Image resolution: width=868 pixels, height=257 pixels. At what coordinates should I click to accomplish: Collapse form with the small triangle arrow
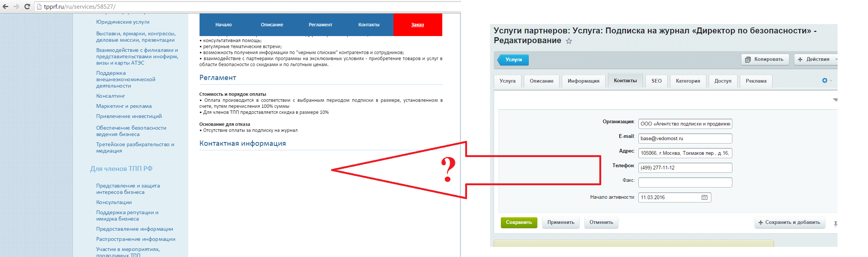coord(835,100)
